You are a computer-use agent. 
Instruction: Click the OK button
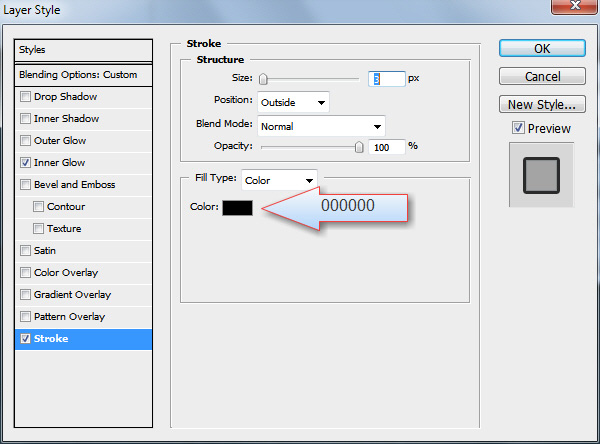point(542,48)
